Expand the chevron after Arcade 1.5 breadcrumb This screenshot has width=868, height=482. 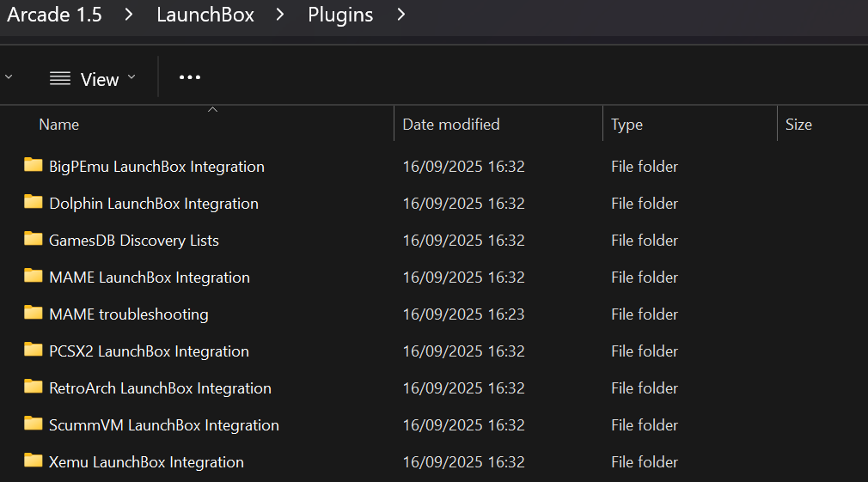point(129,15)
